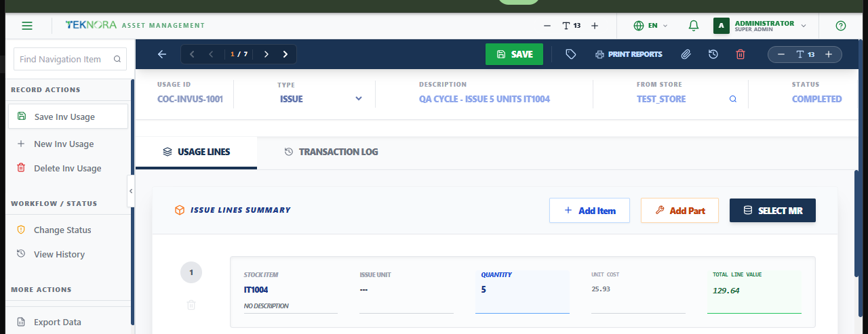This screenshot has width=868, height=334.
Task: Collapse the left sidebar panel handle
Action: coord(131,191)
